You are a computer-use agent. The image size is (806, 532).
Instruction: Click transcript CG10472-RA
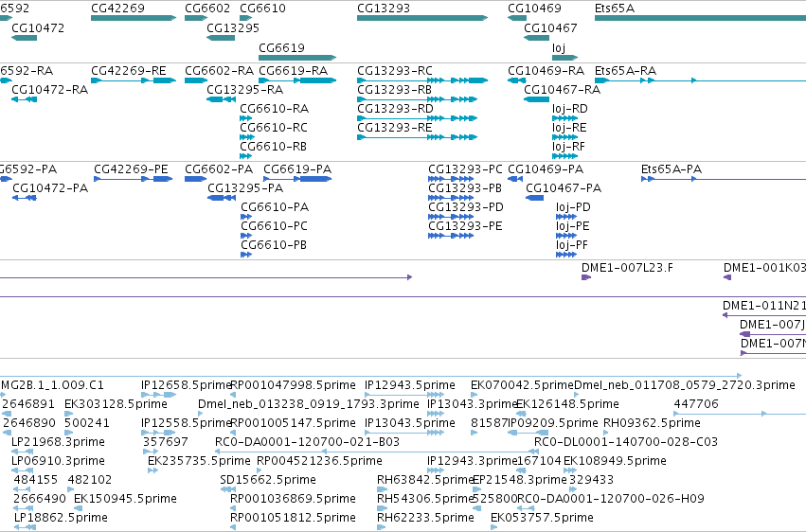[25, 99]
